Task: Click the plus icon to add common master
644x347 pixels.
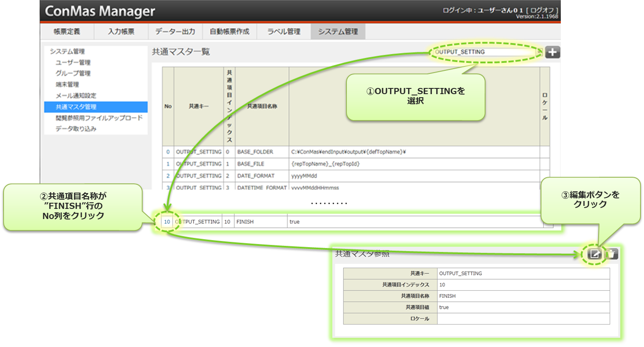Action: tap(552, 52)
